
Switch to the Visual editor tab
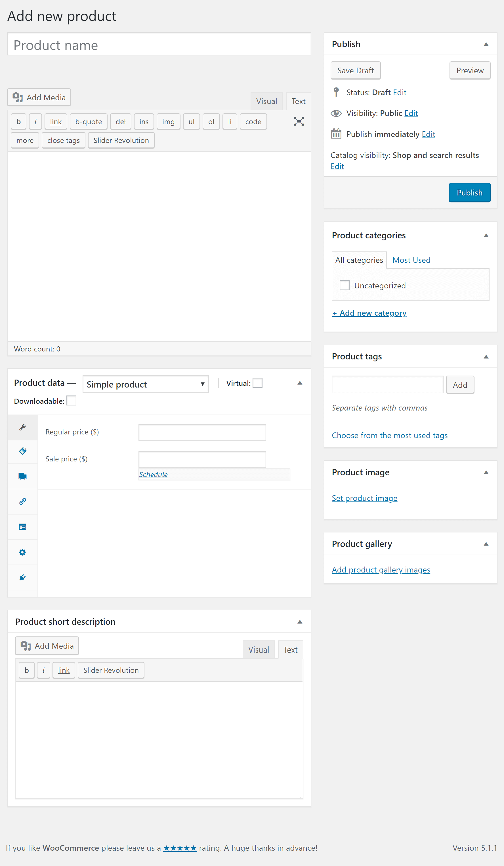266,101
